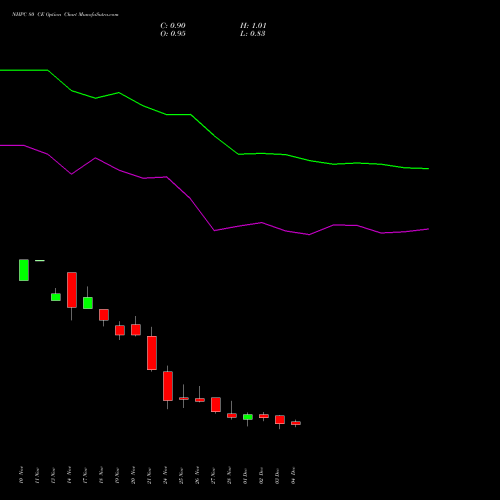500x500 pixels.
Task: Select the 04 Dec date label
Action: click(293, 475)
